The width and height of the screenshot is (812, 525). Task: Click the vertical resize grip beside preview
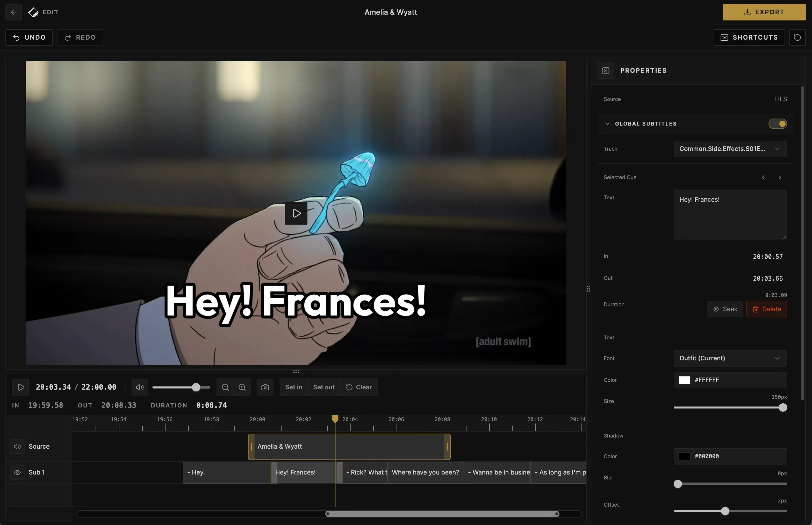589,289
